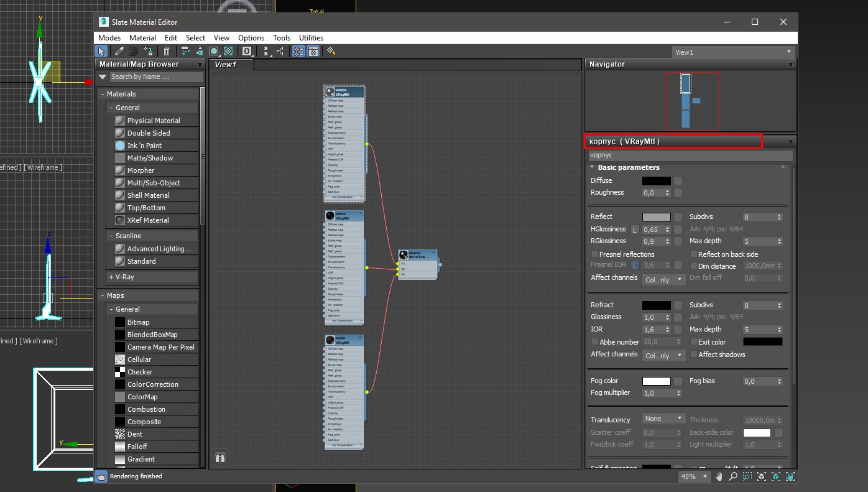
Task: Assign material to selection
Action: tap(148, 52)
